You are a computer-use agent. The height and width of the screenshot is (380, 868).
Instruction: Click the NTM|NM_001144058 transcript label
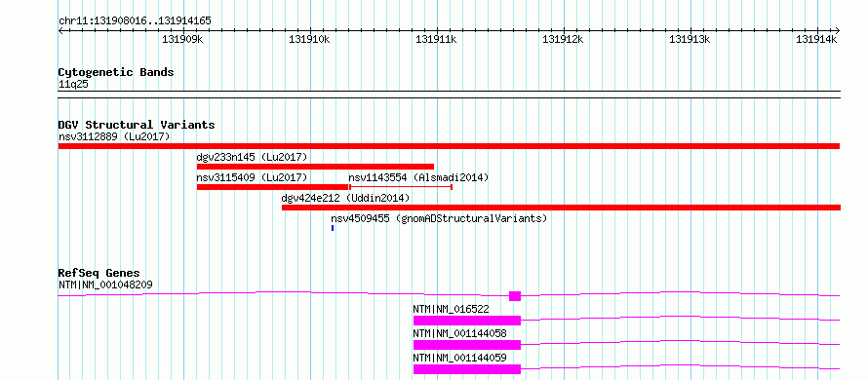(459, 333)
